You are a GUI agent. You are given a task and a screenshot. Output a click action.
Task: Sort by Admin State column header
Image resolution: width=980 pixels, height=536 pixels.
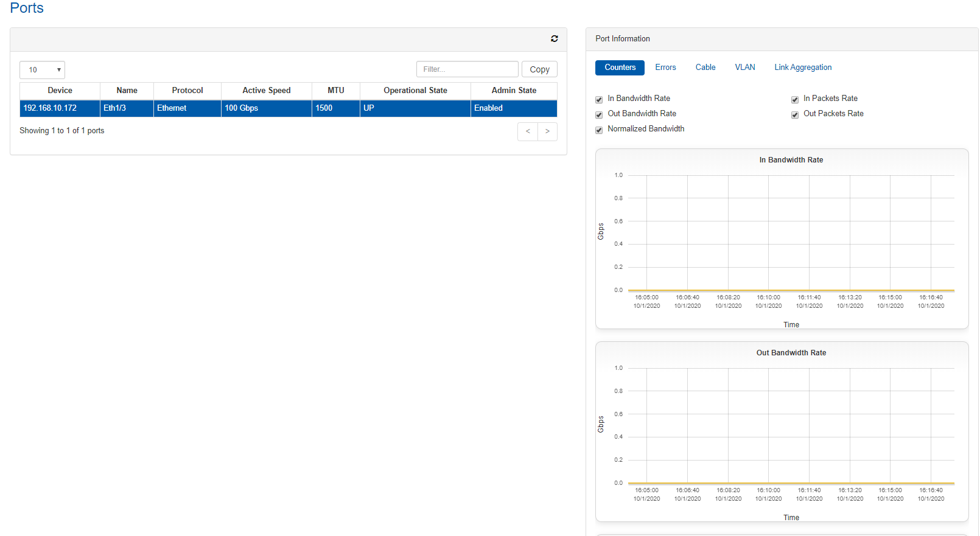click(514, 91)
